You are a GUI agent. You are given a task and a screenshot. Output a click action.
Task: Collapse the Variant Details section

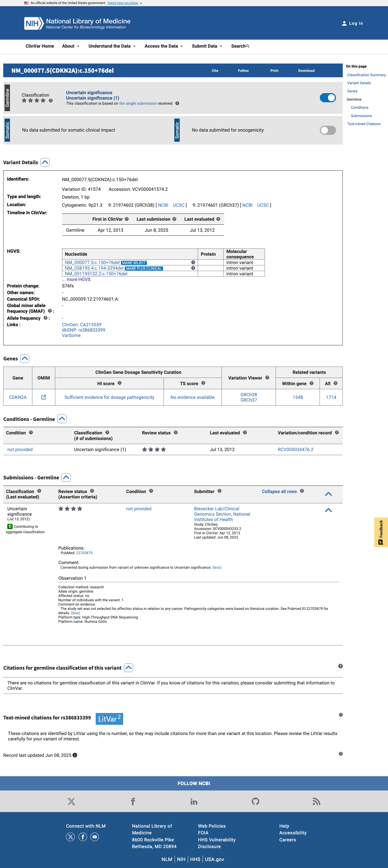click(45, 162)
